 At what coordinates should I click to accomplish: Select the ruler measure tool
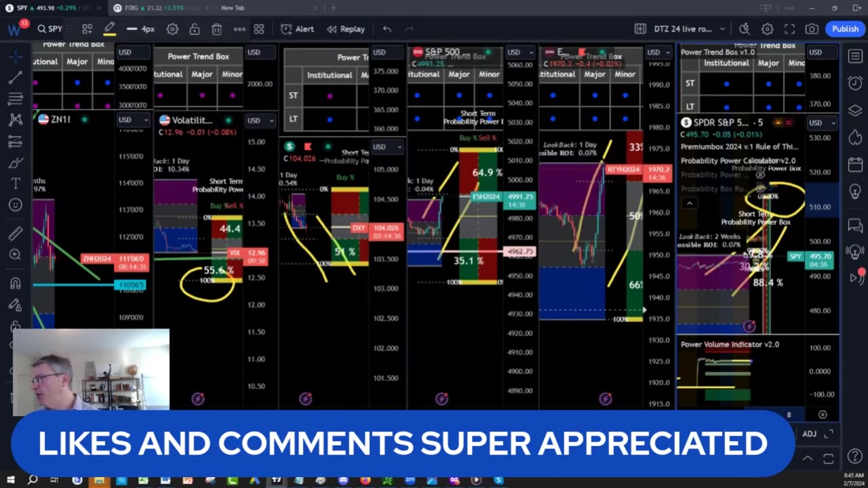coord(15,234)
